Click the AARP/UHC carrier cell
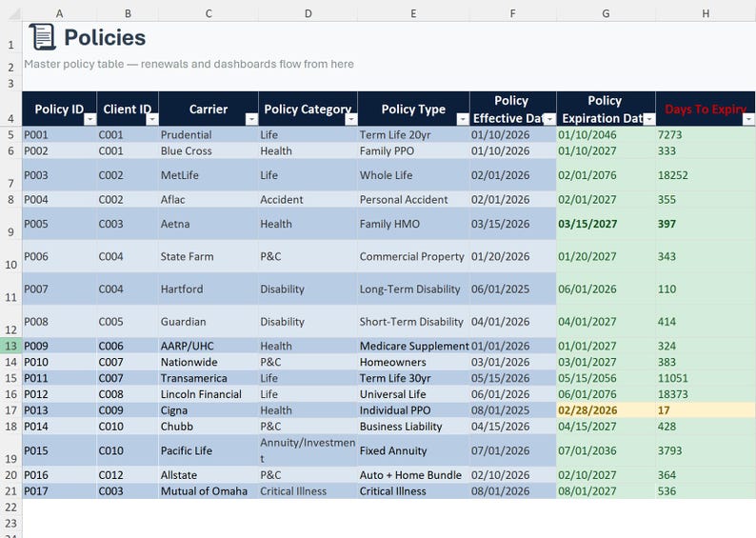Image resolution: width=756 pixels, height=538 pixels. tap(209, 346)
